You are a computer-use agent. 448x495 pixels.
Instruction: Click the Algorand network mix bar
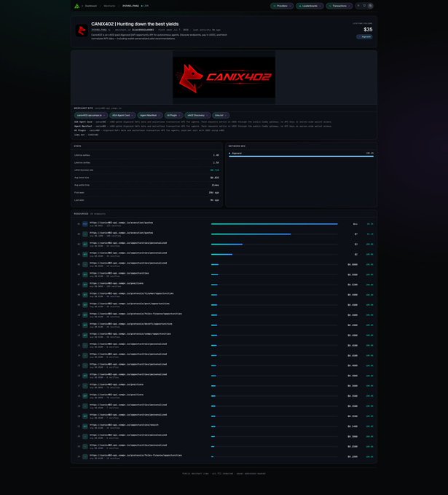301,157
